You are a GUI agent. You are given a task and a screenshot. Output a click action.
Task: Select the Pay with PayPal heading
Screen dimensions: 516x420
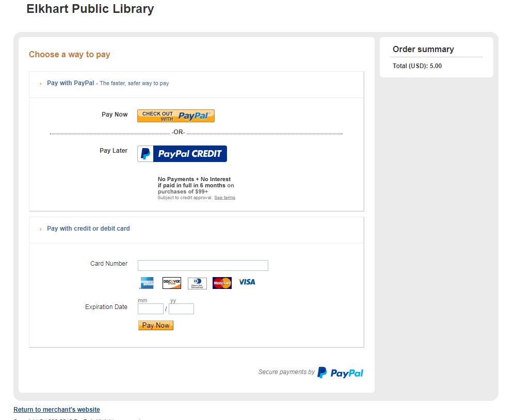tap(71, 83)
